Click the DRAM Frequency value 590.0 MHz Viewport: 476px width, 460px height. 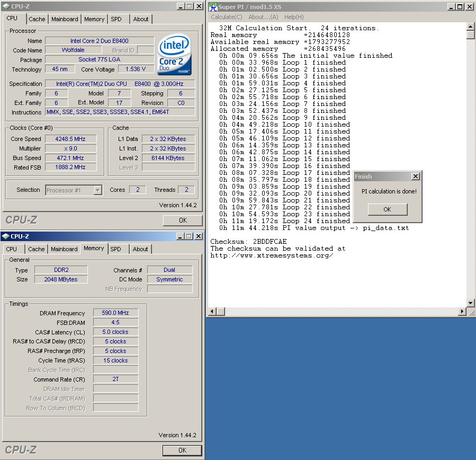click(x=115, y=313)
